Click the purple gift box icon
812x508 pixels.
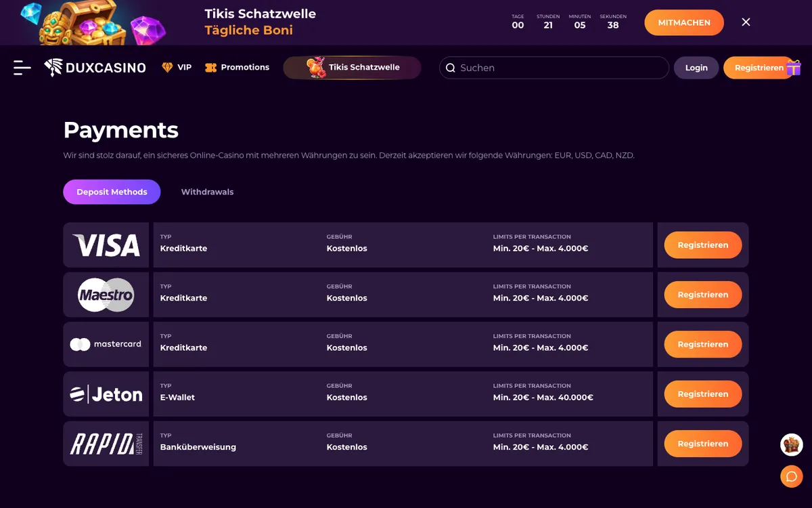pos(794,68)
